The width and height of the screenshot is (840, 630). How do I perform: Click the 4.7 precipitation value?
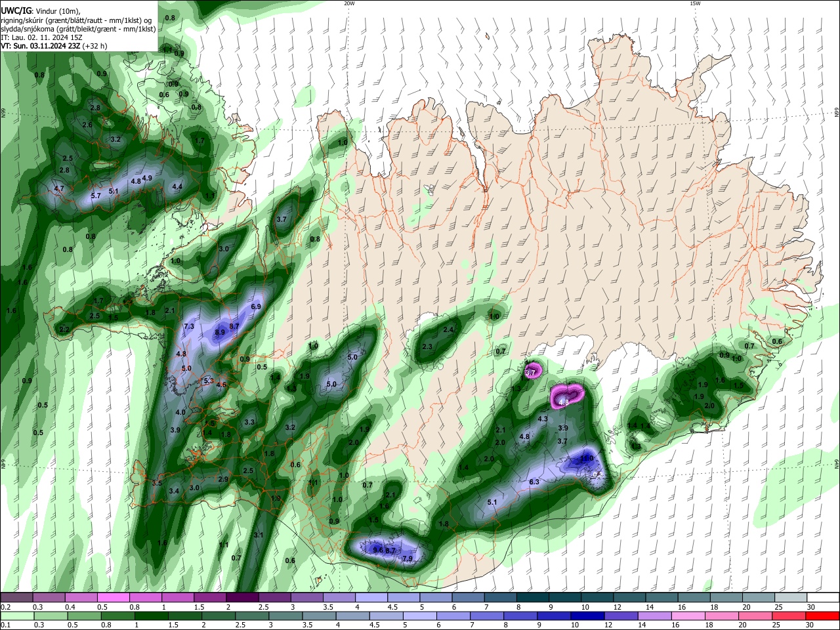click(x=58, y=188)
